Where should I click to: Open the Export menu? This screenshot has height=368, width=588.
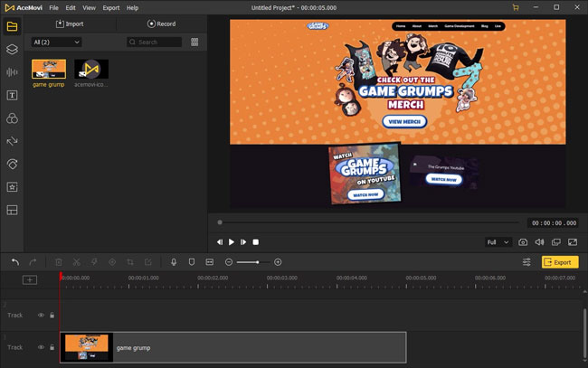(111, 7)
